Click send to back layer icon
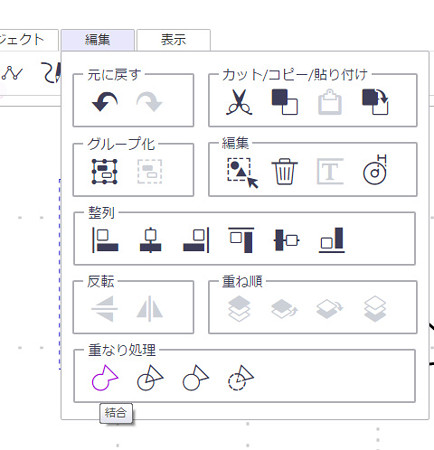The image size is (434, 450). coord(375,309)
